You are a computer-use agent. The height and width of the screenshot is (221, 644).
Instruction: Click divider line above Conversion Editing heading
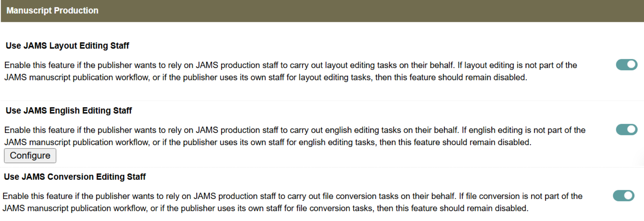pyautogui.click(x=322, y=168)
